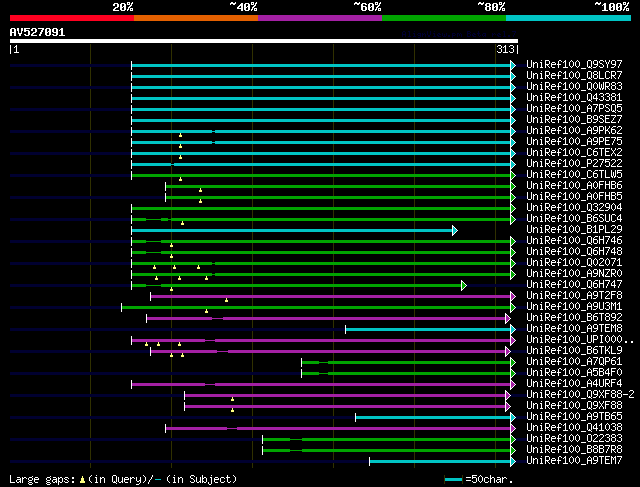Click the UniRef100_P27522 label
The width and height of the screenshot is (640, 487).
574,164
